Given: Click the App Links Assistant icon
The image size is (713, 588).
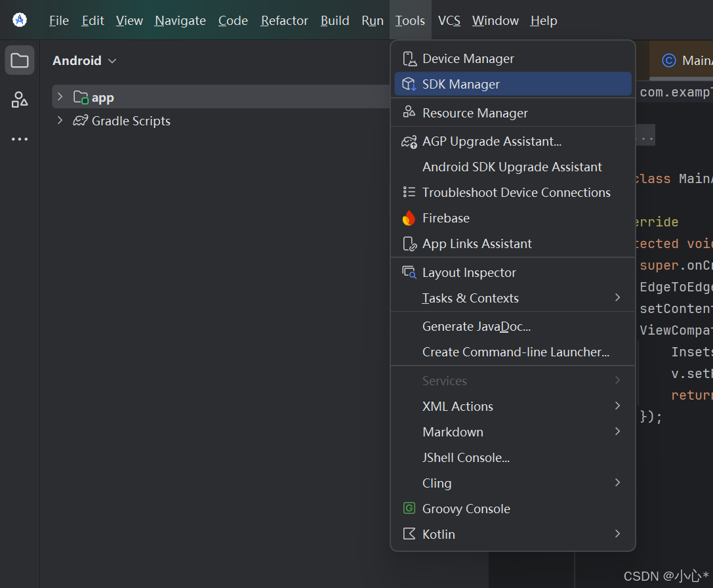Looking at the screenshot, I should point(410,244).
